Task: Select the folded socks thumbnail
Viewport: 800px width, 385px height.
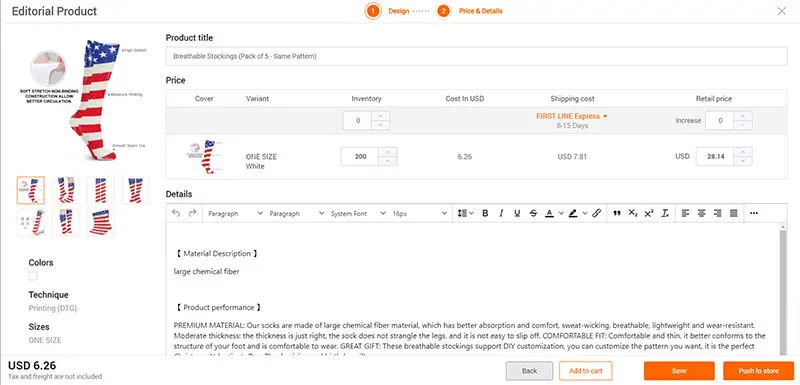Action: coord(101,222)
